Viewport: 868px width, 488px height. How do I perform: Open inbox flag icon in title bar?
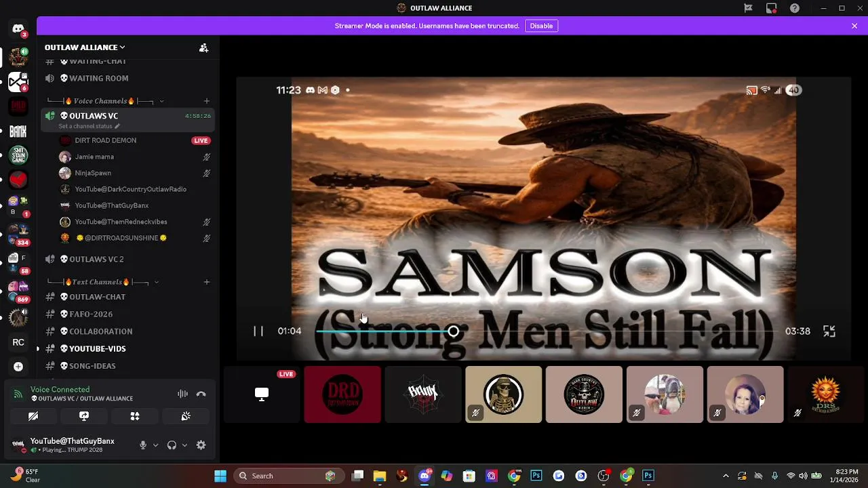[x=749, y=8]
